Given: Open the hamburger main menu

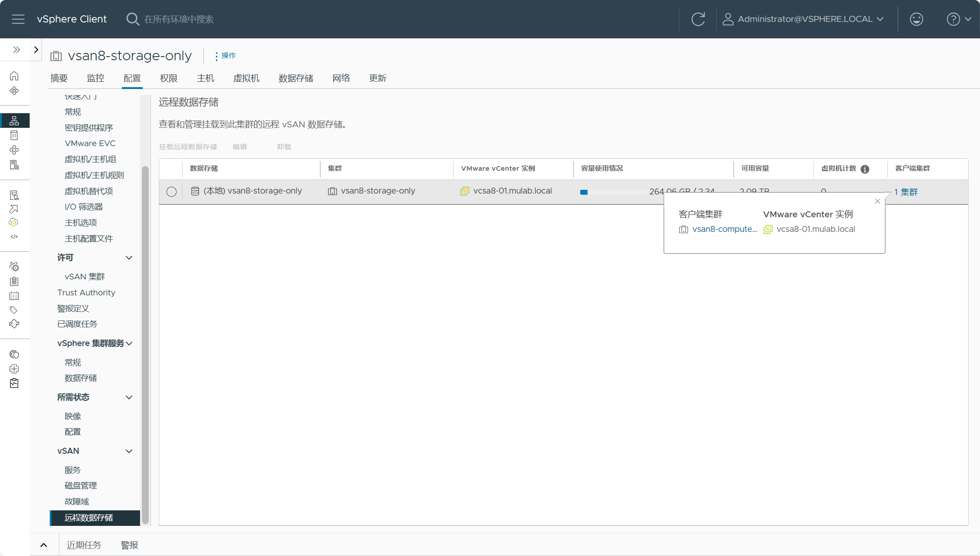Looking at the screenshot, I should [18, 19].
